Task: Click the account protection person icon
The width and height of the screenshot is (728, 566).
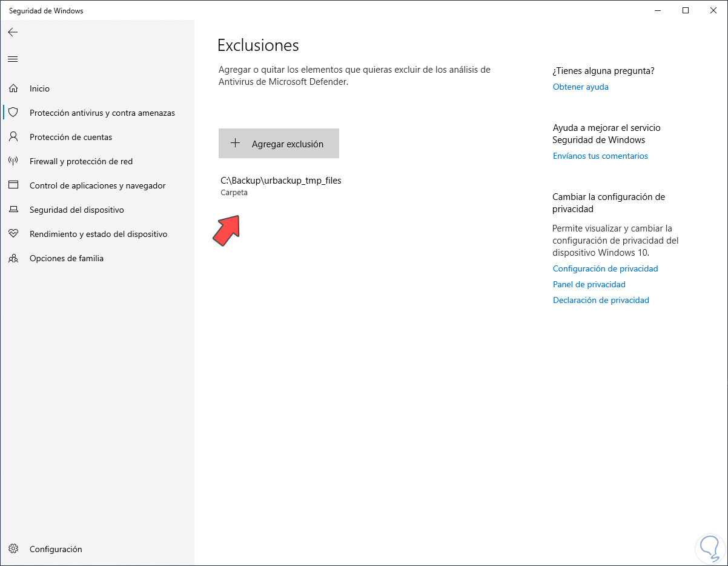Action: coord(13,137)
